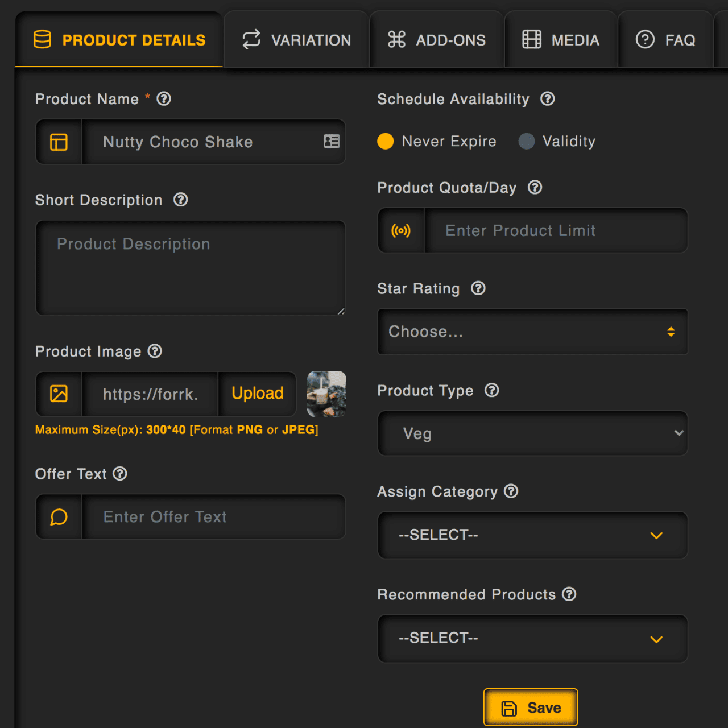Image resolution: width=728 pixels, height=728 pixels.
Task: Switch to the Variation tab
Action: tap(296, 40)
